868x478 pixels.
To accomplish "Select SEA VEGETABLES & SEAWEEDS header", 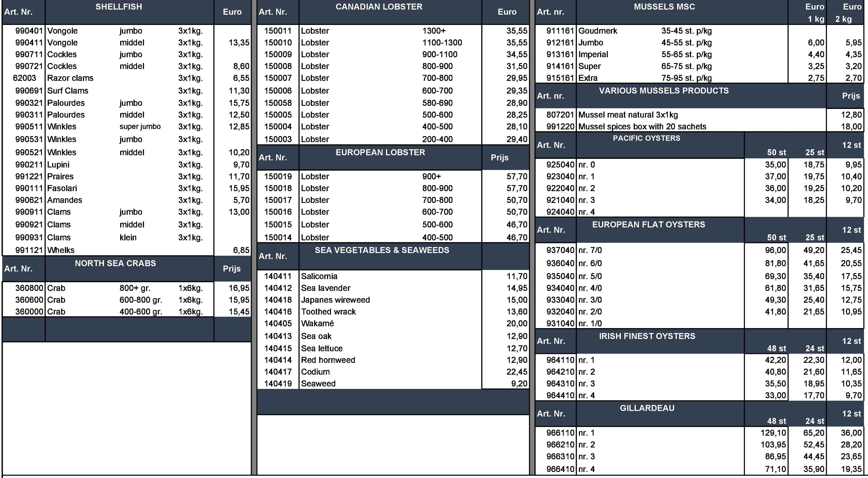I will (x=382, y=250).
